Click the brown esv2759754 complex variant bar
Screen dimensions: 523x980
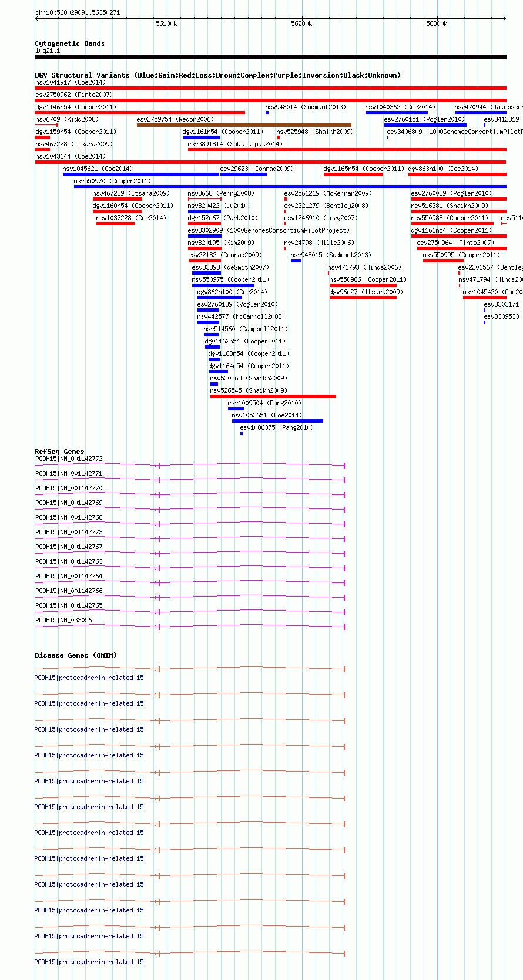[244, 125]
